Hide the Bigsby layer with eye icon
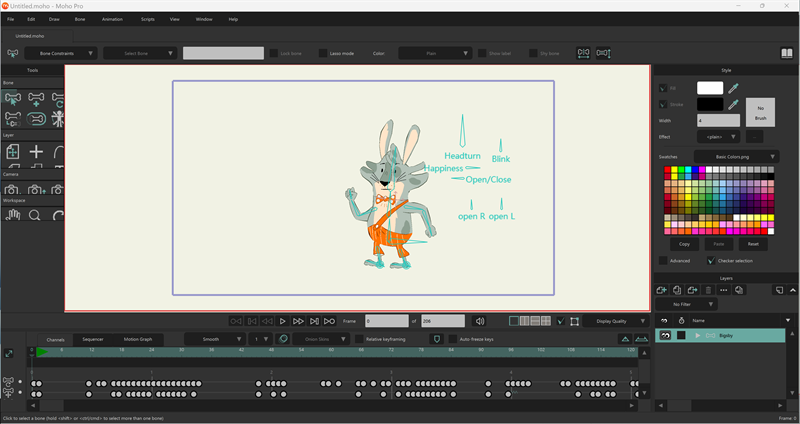 pos(665,335)
